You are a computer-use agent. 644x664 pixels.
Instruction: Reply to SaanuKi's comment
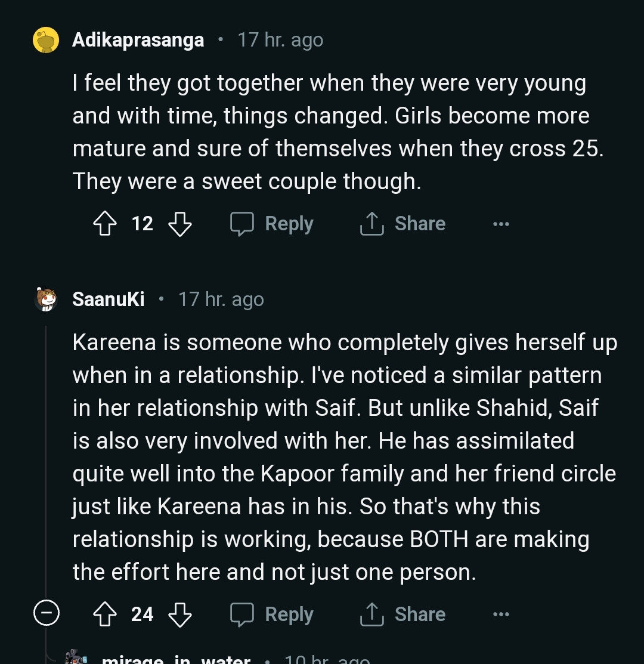(x=273, y=614)
